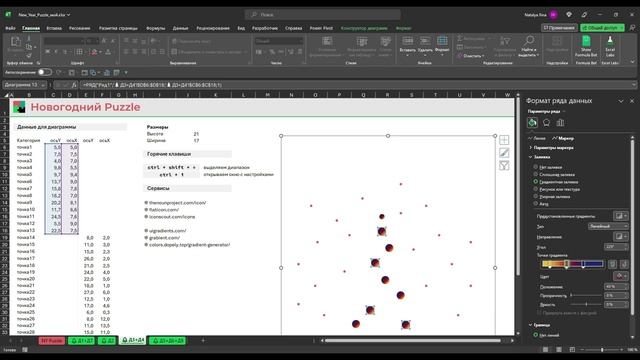Click the Chart Styles brush button
The width and height of the screenshot is (640, 360).
(504, 153)
